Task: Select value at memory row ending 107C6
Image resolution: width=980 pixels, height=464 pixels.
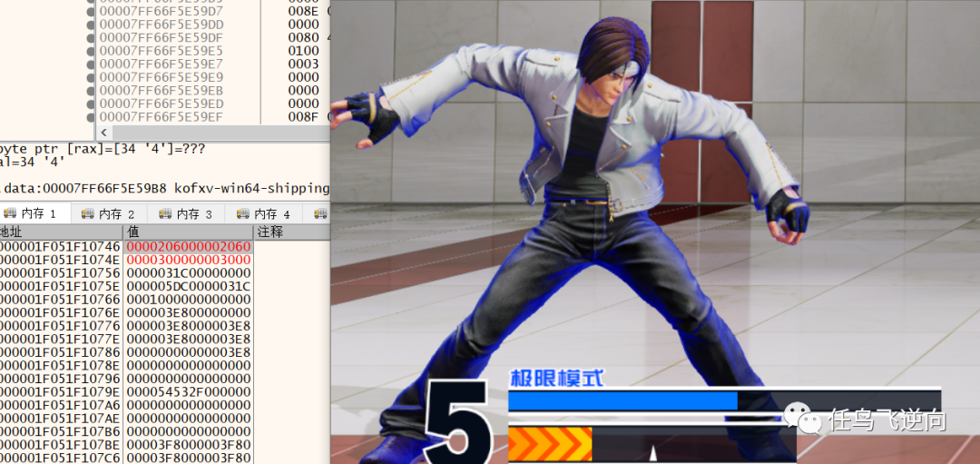Action: click(189, 458)
